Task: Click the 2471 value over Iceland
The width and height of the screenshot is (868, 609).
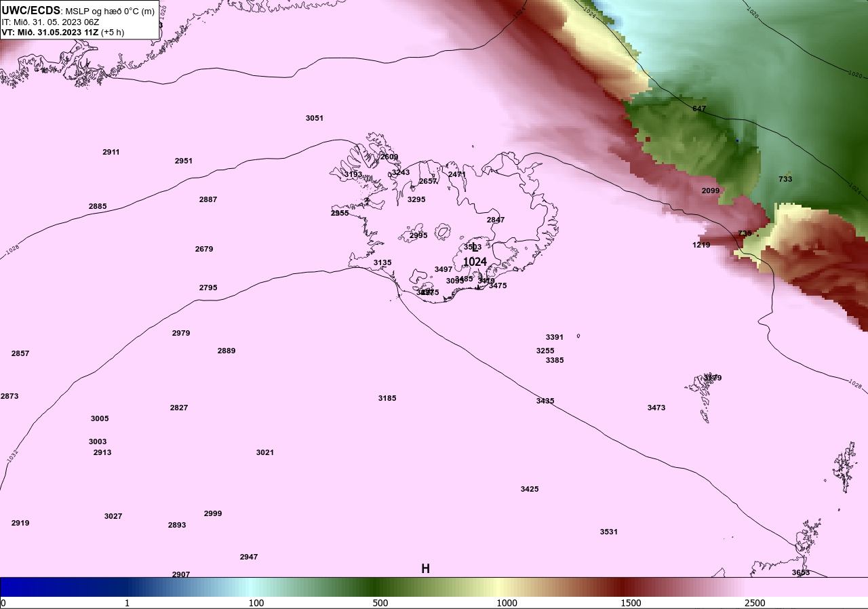Action: pos(457,174)
